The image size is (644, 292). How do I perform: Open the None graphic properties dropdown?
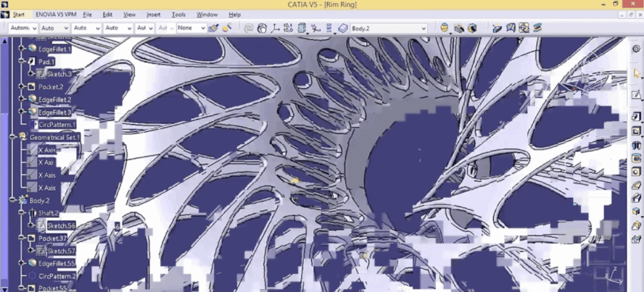tap(203, 28)
